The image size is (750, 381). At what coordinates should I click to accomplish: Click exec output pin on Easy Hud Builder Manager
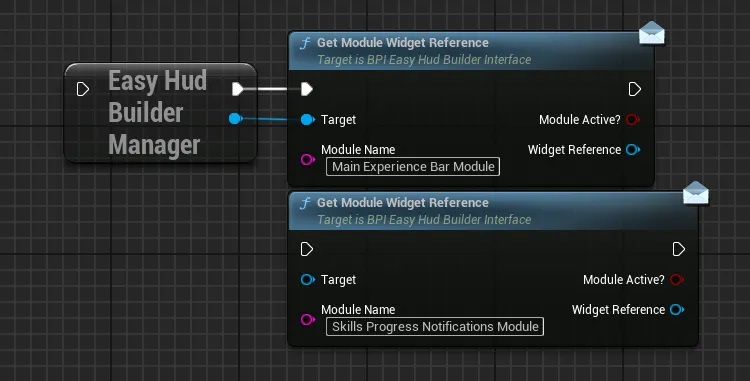pyautogui.click(x=238, y=89)
